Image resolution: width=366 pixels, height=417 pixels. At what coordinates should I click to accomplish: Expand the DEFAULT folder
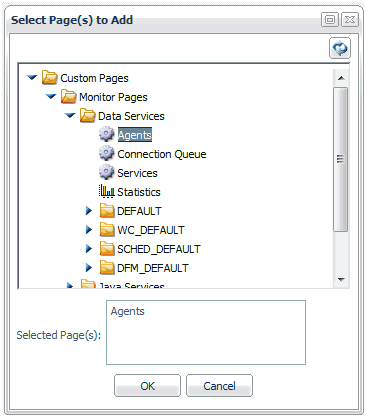click(89, 211)
